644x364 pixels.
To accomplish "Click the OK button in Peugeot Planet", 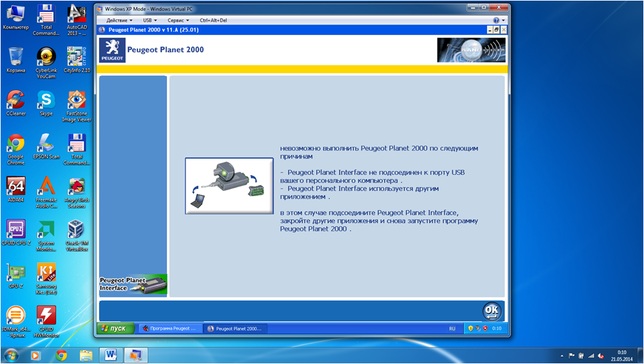I will point(491,310).
